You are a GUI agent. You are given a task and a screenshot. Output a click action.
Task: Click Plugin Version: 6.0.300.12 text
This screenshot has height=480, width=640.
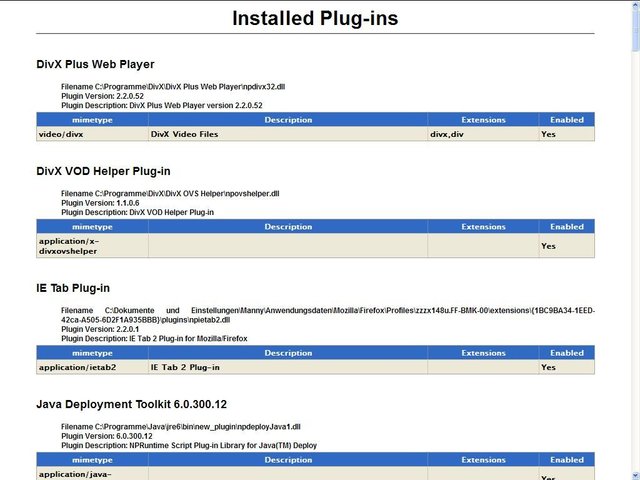pyautogui.click(x=107, y=436)
